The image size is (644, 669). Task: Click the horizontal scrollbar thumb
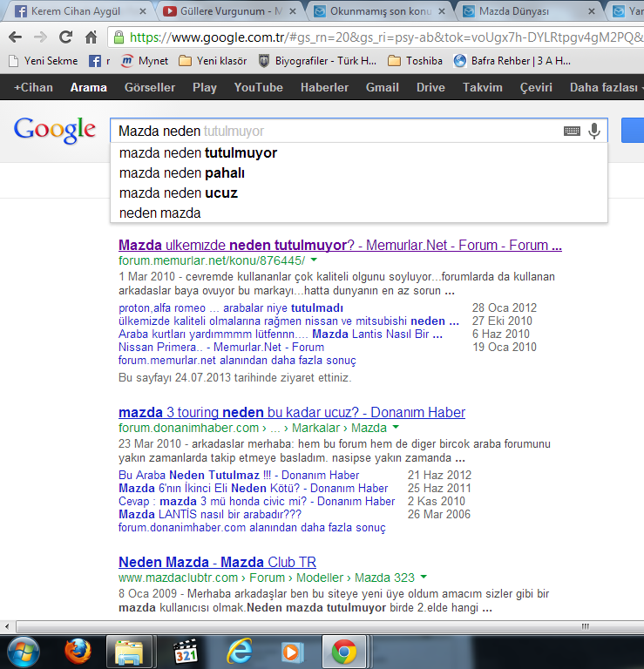click(x=329, y=627)
